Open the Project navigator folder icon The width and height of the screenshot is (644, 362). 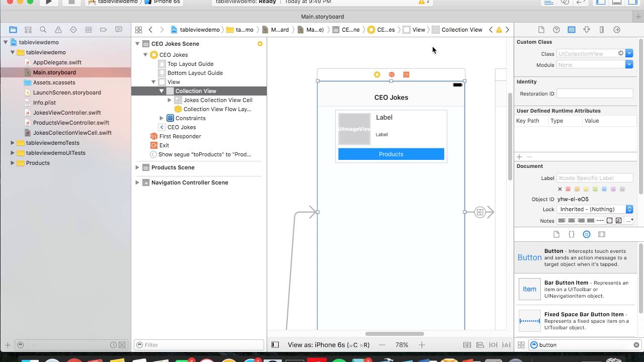point(13,30)
